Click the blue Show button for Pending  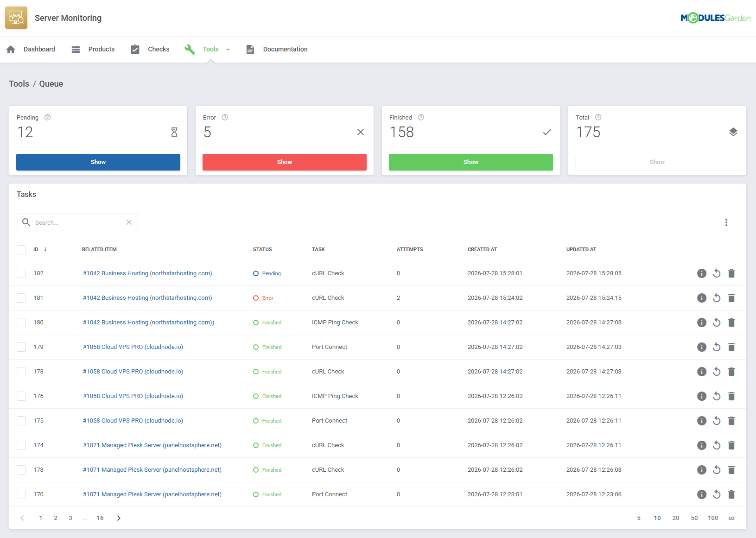(x=98, y=162)
